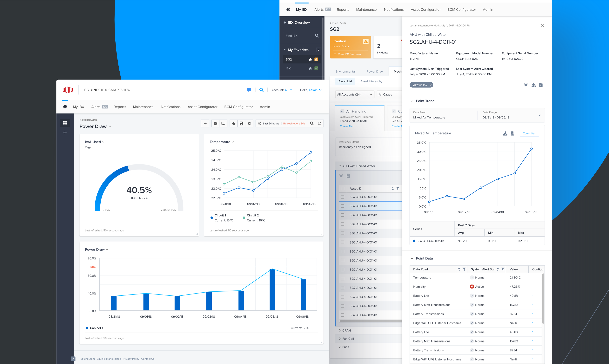
Task: Click the Zoom Out button
Action: tap(529, 133)
